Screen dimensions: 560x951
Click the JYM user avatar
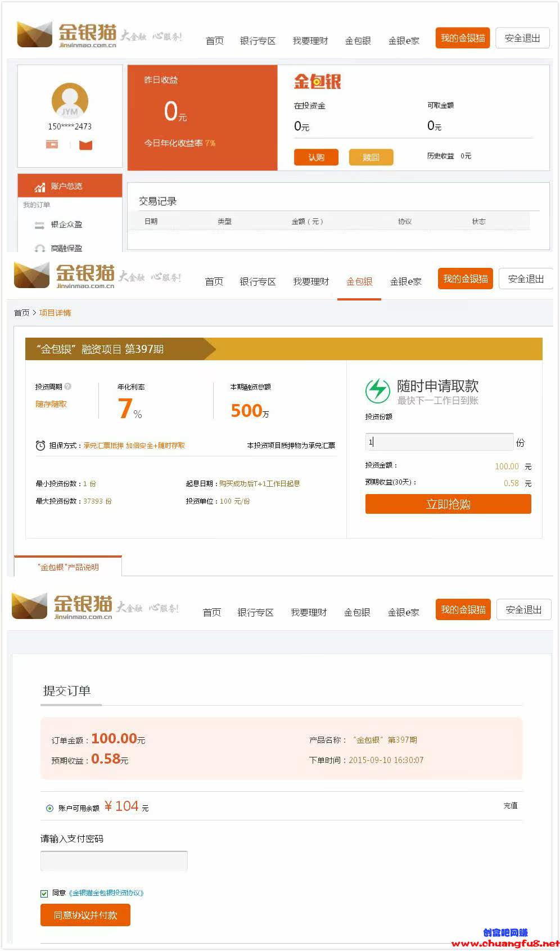pos(70,101)
